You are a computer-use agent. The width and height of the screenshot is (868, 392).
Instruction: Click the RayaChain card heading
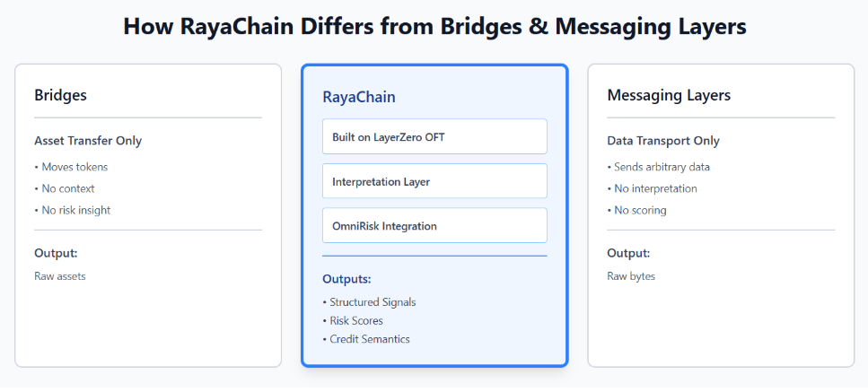point(359,97)
